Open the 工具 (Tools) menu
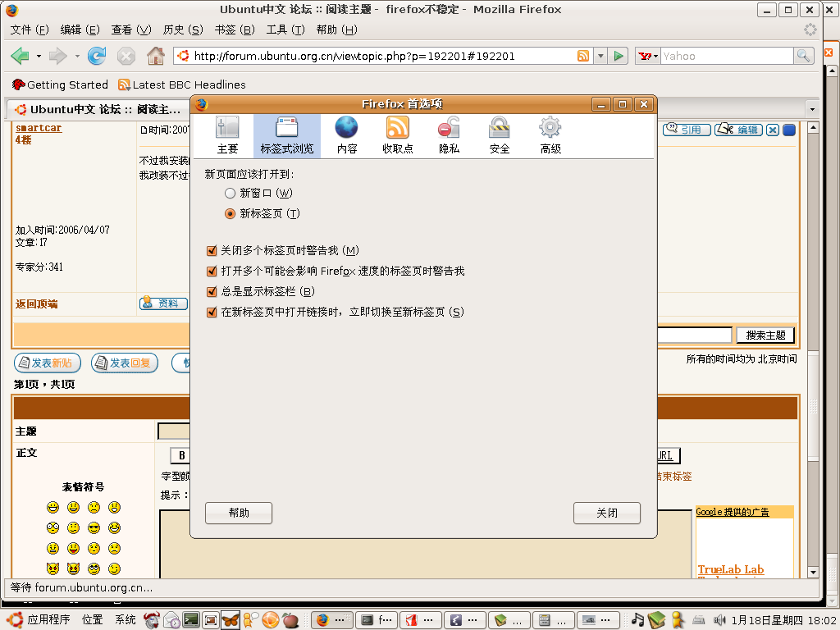This screenshot has height=630, width=840. click(x=285, y=30)
